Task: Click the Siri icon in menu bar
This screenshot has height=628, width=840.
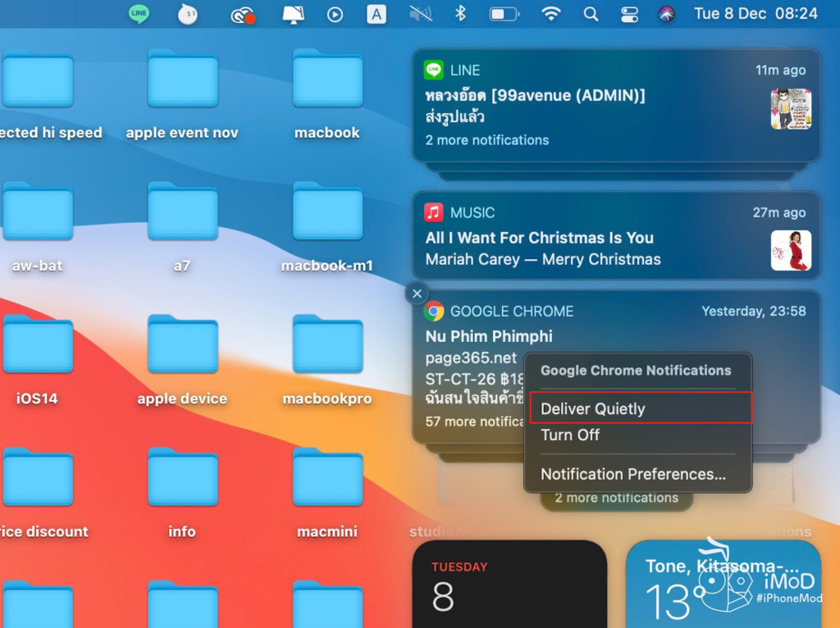Action: 666,14
